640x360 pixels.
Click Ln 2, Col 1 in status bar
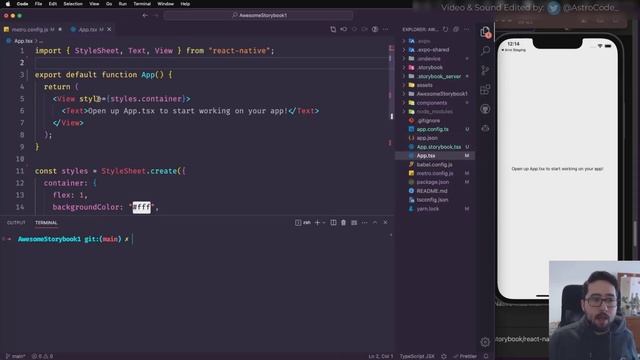(x=380, y=356)
